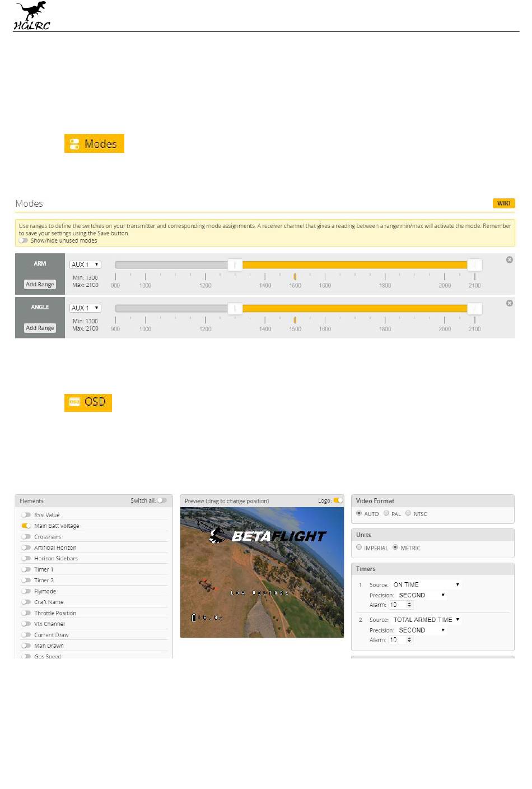This screenshot has height=789, width=532.
Task: Enable the Rssi Value element
Action: point(26,515)
